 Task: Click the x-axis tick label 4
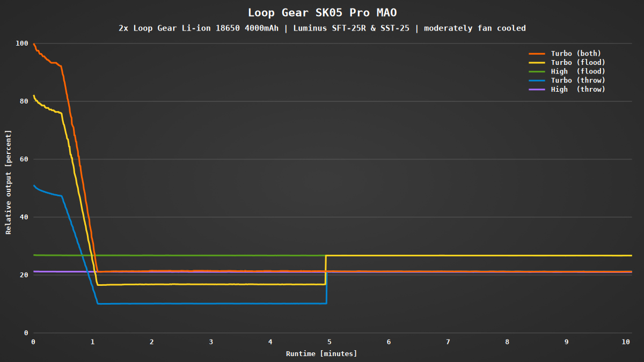[x=270, y=342]
